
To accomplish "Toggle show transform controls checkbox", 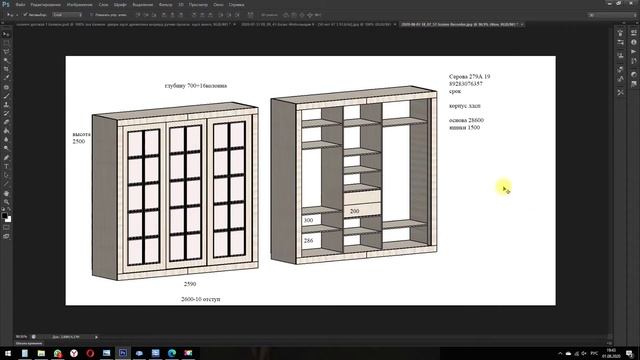I will pyautogui.click(x=92, y=15).
